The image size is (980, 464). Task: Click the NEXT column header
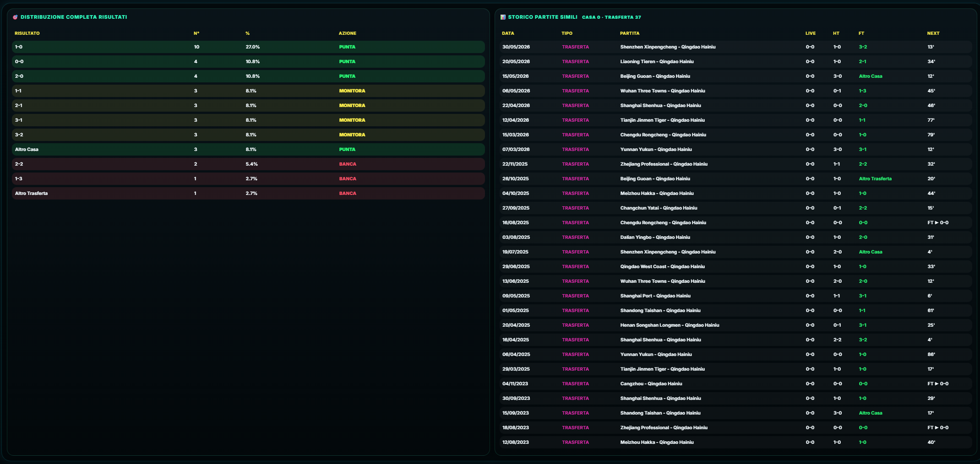[933, 33]
